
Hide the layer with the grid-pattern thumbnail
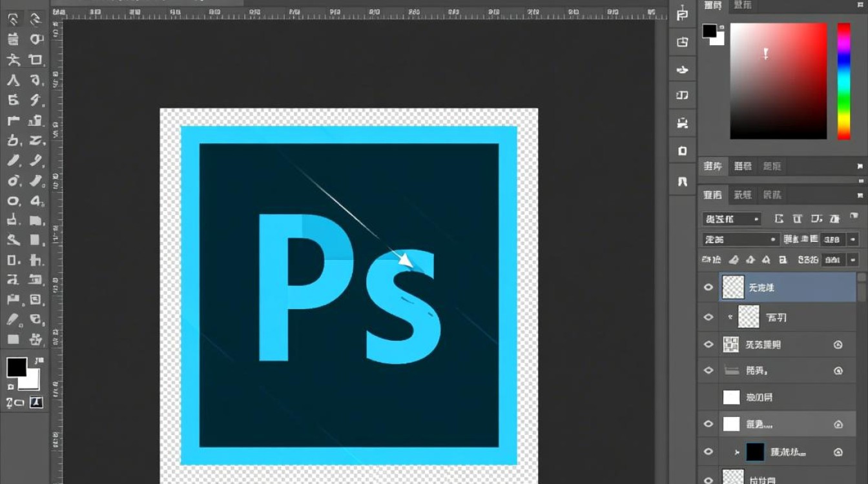pyautogui.click(x=708, y=345)
